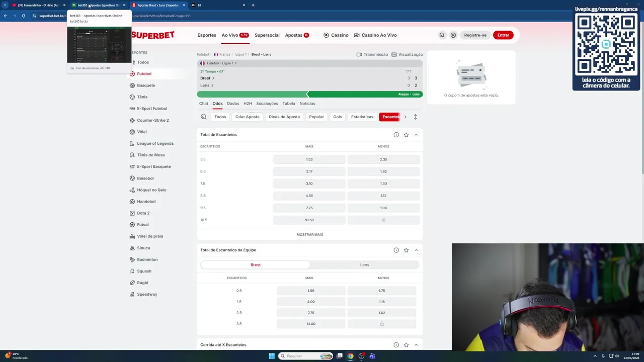
Task: Filter markets by Gols
Action: 337,117
